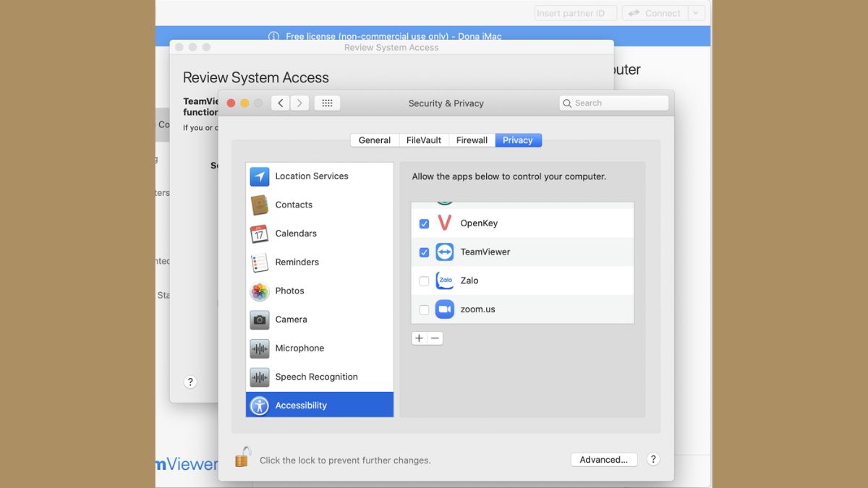Click the OpenKey app icon
868x488 pixels.
(445, 223)
